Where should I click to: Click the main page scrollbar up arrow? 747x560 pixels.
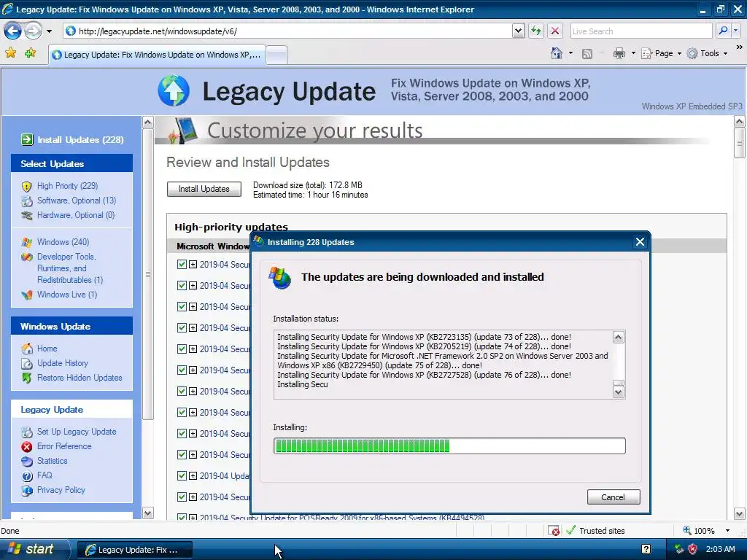740,122
